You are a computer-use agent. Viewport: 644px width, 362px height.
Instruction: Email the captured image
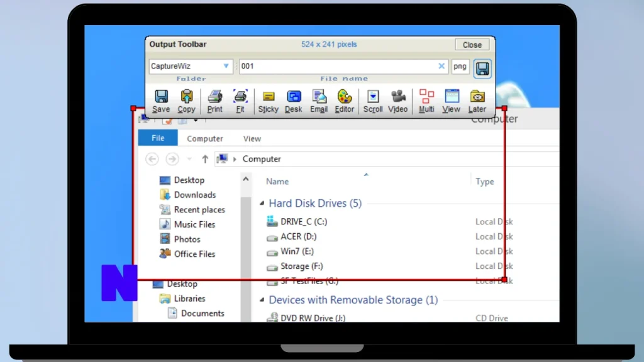coord(319,101)
